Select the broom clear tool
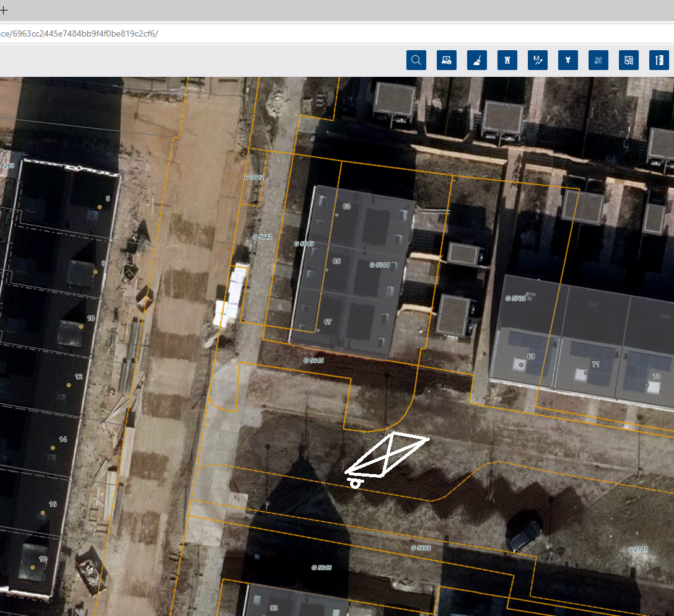674x616 pixels. click(x=477, y=60)
